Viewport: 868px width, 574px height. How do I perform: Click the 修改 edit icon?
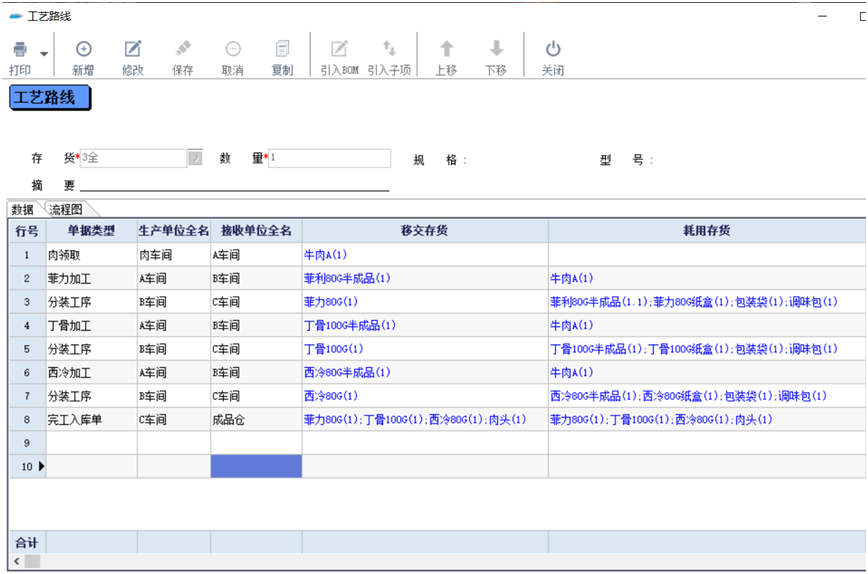(x=133, y=49)
